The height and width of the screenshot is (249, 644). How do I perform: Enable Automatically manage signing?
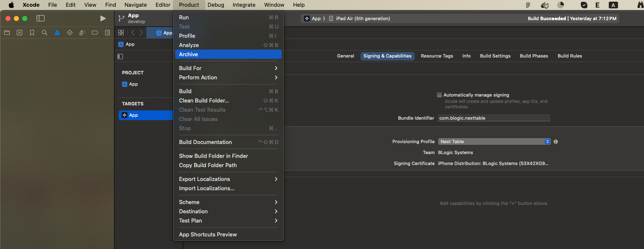point(439,95)
